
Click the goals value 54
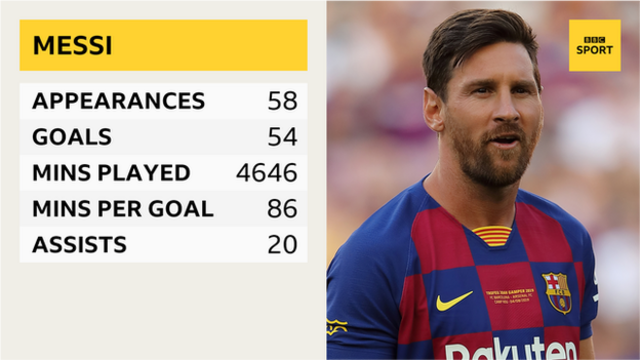(x=282, y=136)
